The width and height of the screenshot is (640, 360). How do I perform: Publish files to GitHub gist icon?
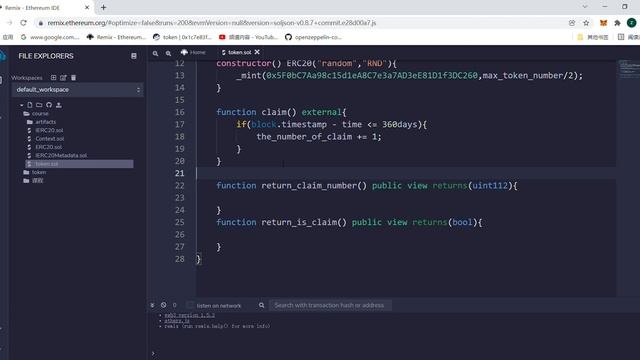tap(49, 105)
